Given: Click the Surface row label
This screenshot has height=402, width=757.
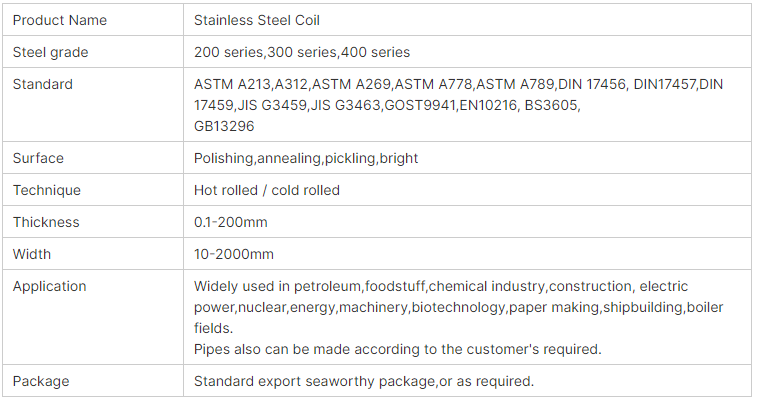Looking at the screenshot, I should [38, 158].
